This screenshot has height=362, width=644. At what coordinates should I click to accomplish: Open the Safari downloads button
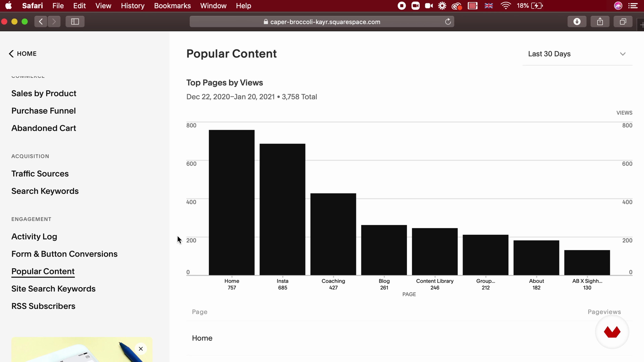click(577, 21)
